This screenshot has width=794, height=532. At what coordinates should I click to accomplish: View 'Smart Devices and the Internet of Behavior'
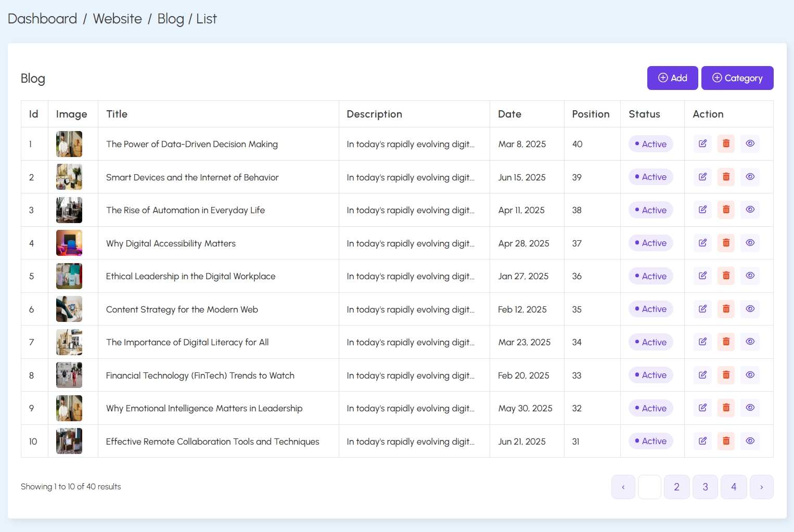[x=750, y=177]
